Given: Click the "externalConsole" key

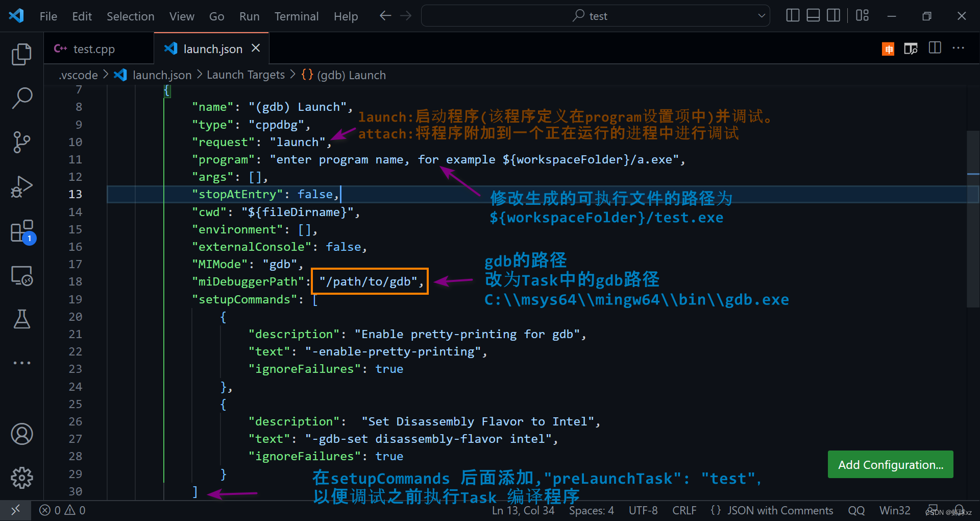Looking at the screenshot, I should pos(252,247).
